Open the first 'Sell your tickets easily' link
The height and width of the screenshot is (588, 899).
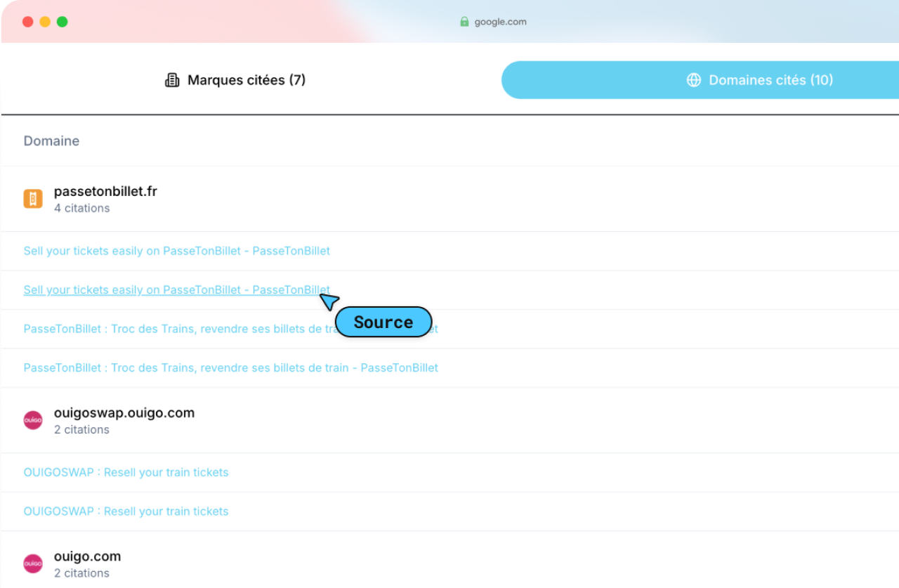tap(176, 251)
